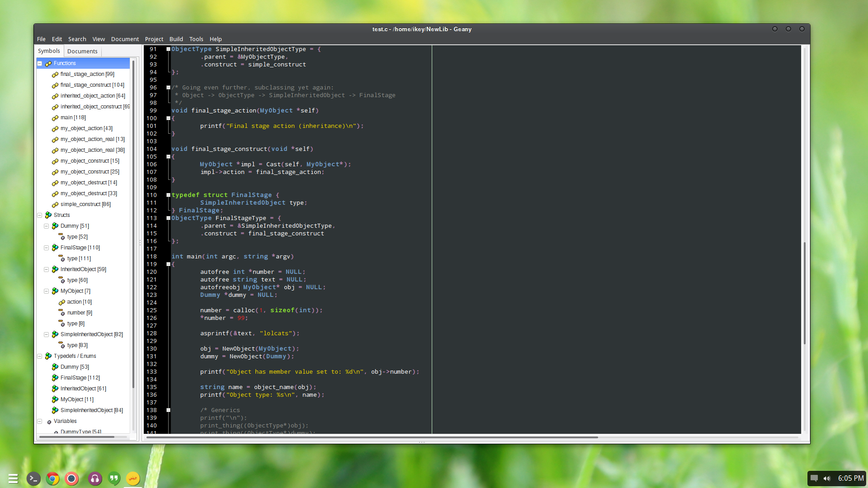
Task: Select my_object_destruct [33] symbol
Action: click(x=89, y=193)
